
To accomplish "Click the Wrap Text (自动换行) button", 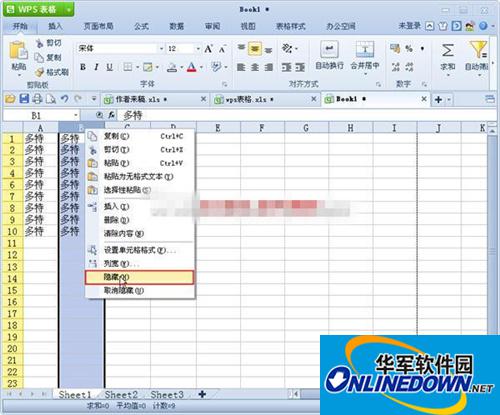I will 329,55.
